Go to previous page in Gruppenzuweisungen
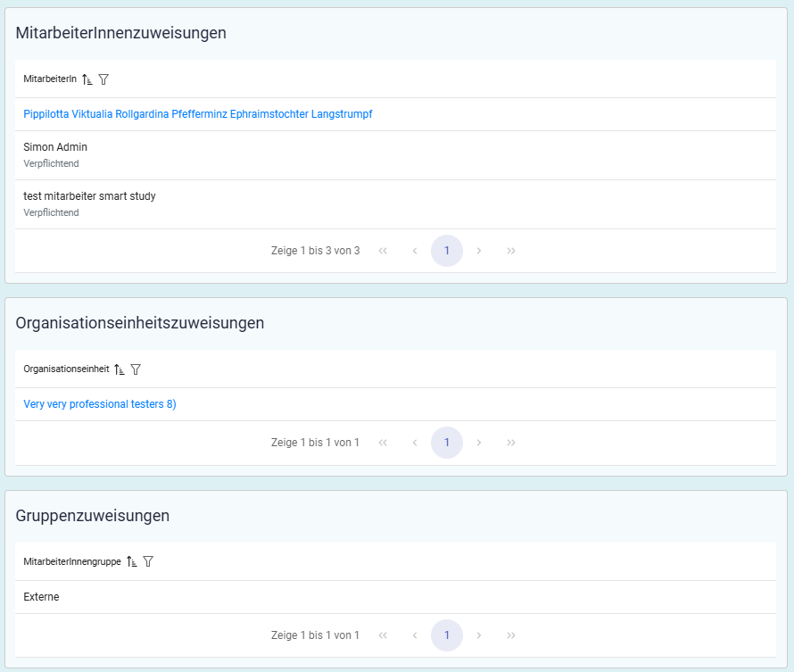Screen dimensions: 794x672 coord(415,635)
